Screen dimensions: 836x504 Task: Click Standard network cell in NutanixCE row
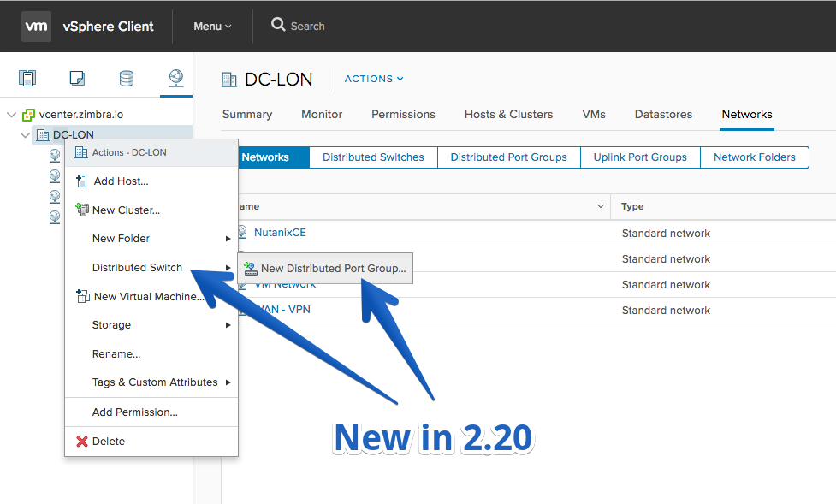(666, 233)
